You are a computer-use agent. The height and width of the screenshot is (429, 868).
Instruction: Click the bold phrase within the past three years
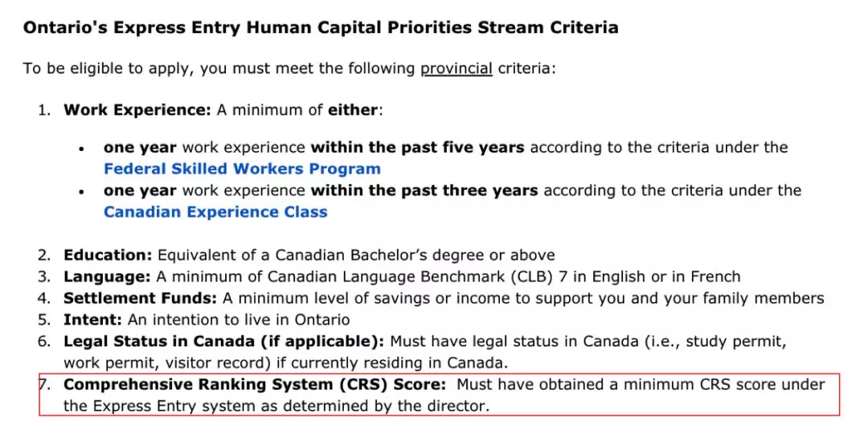coord(424,190)
